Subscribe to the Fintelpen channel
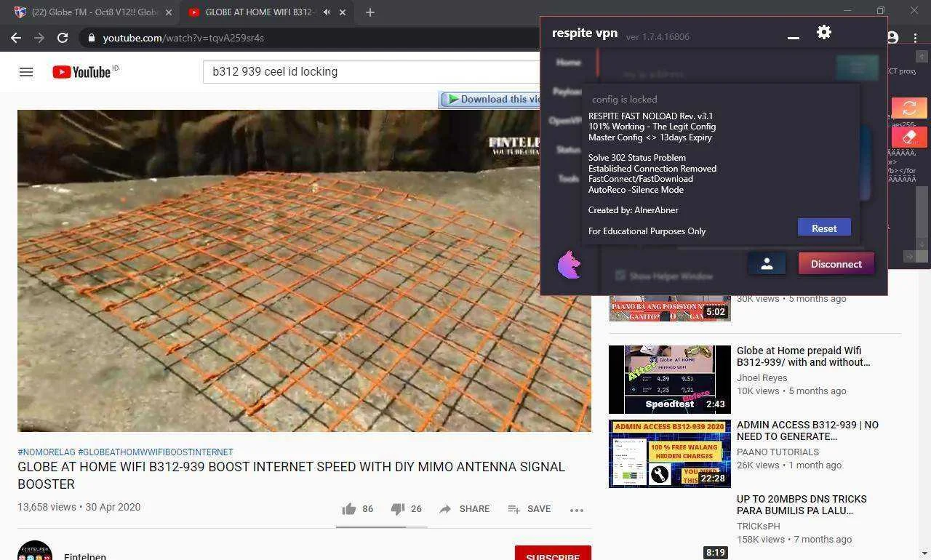 point(553,553)
